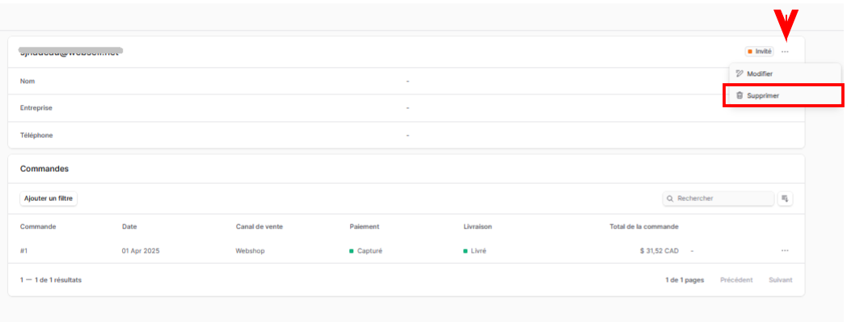Open order #1 row actions menu

click(x=785, y=251)
